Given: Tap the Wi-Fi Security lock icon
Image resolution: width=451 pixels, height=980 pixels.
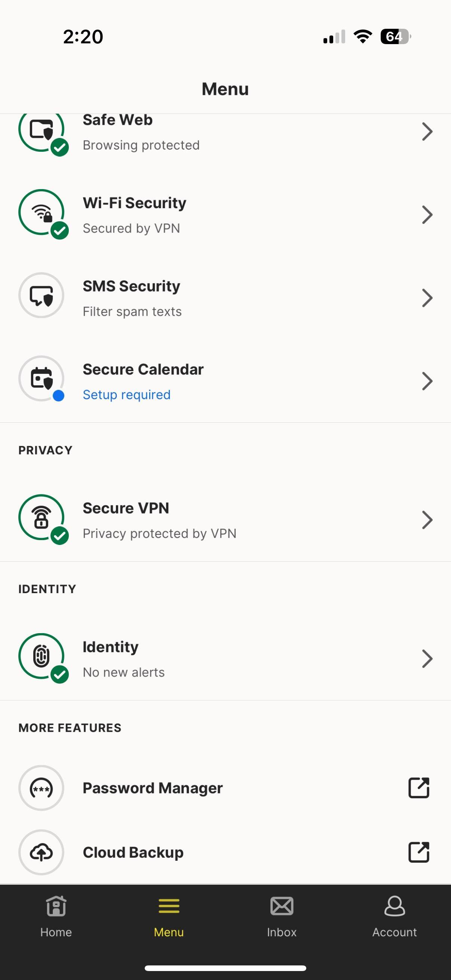Looking at the screenshot, I should click(x=42, y=212).
